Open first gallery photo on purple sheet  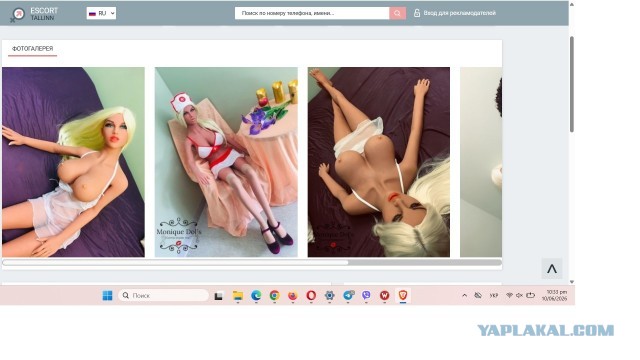73,162
